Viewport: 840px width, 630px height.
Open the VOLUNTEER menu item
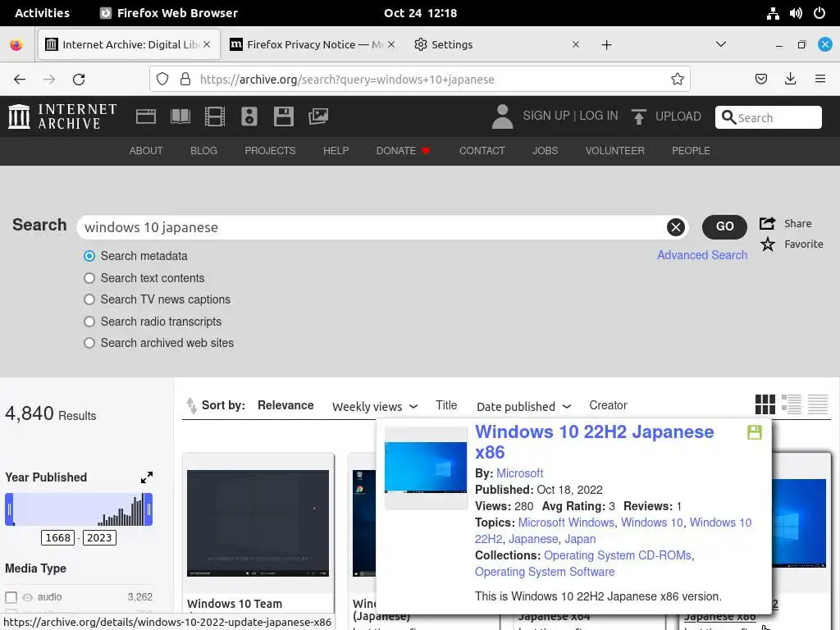point(614,151)
